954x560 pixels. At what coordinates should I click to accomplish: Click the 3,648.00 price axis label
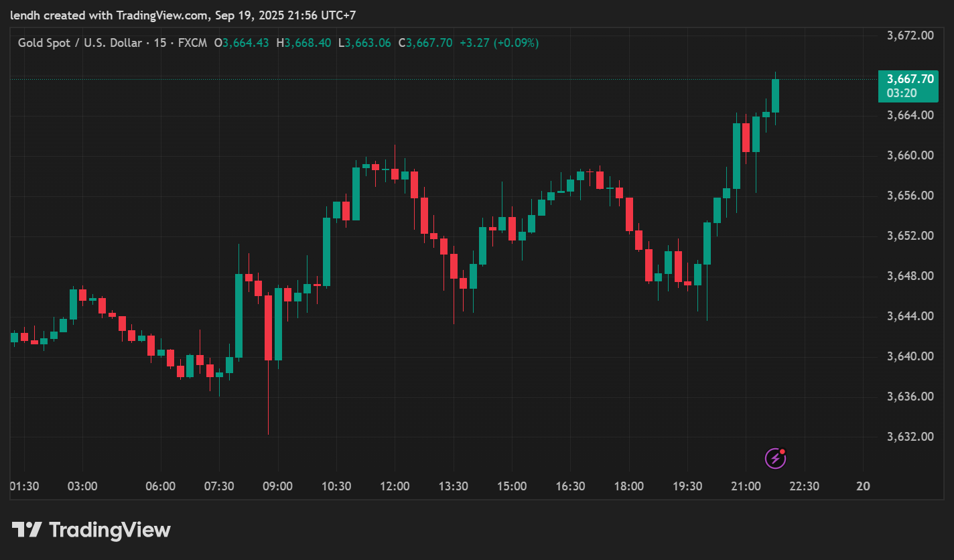click(910, 276)
